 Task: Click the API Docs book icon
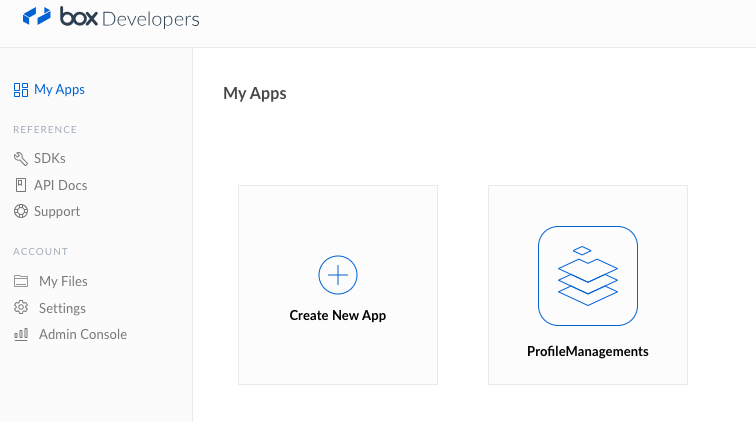pos(21,185)
